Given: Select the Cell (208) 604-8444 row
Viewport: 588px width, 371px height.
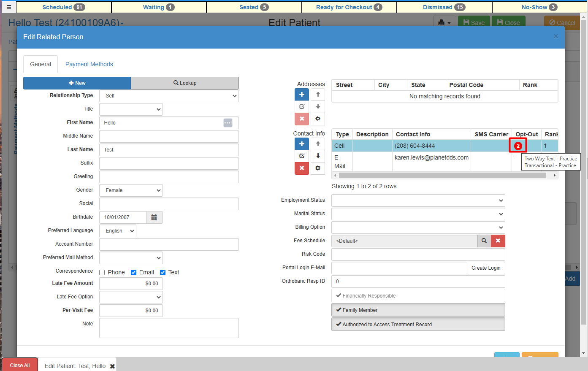Looking at the screenshot, I should (445, 146).
